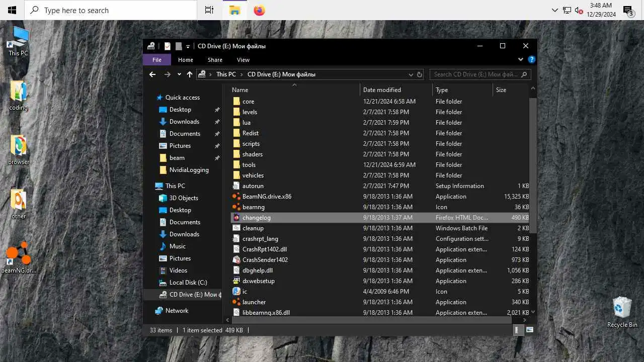This screenshot has width=644, height=362.
Task: Open Music under This PC
Action: [x=178, y=246]
